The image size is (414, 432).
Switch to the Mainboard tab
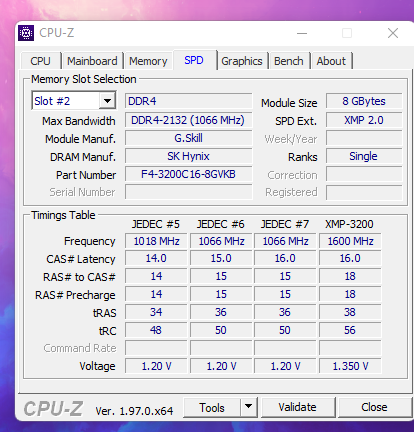(92, 61)
